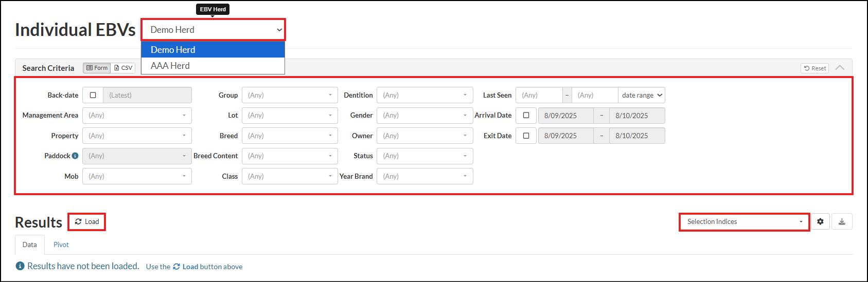This screenshot has width=868, height=282.
Task: Open the Management Area dropdown
Action: pos(137,116)
